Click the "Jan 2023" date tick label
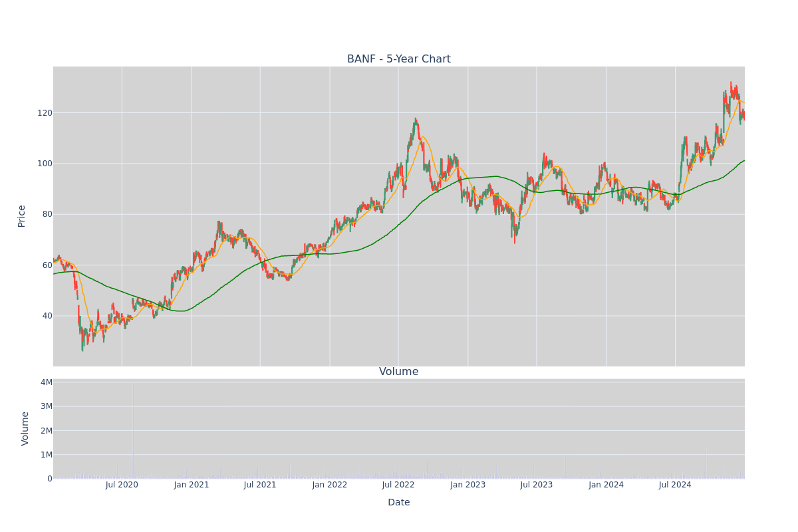Viewport: 798px width, 532px height. coord(468,485)
